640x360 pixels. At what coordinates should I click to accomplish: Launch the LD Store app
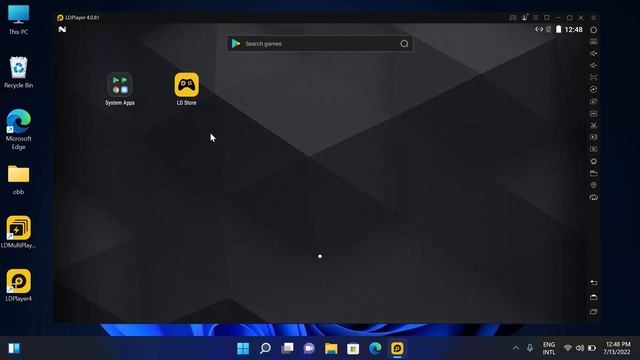187,89
